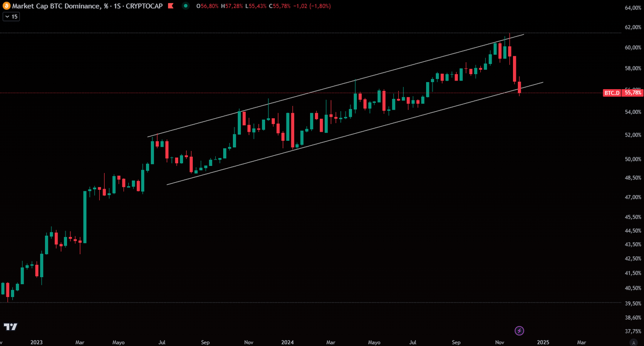Click the BTC.D current price label
644x346 pixels.
(623, 93)
